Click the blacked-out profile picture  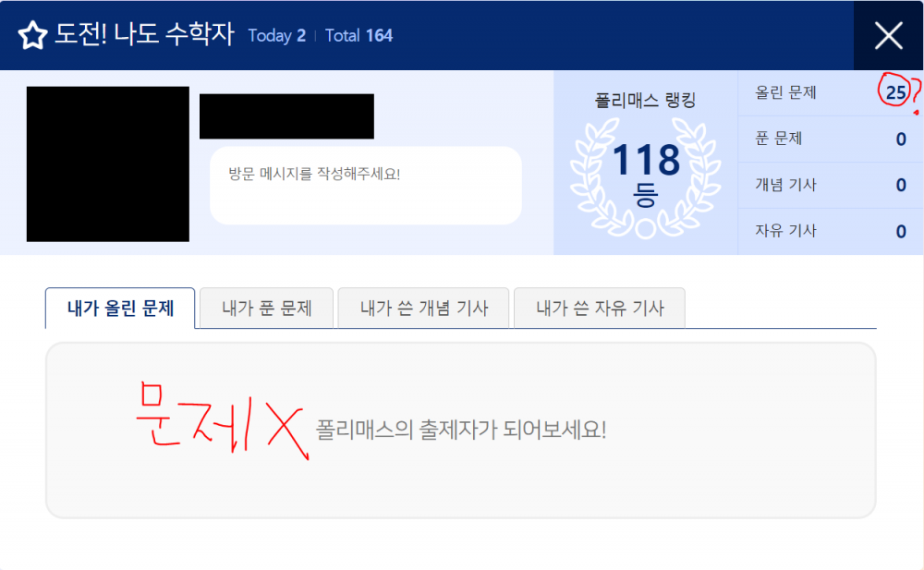(108, 164)
